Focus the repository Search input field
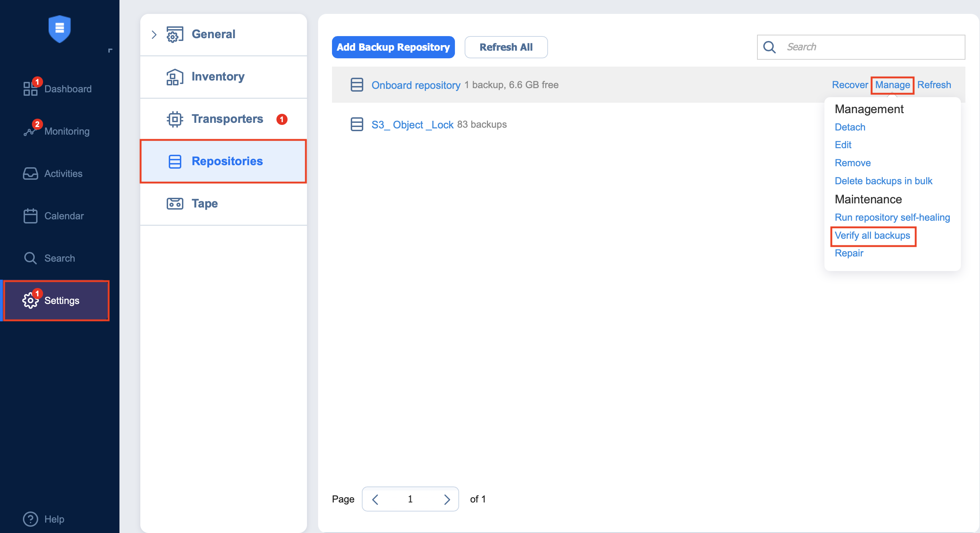 coord(861,47)
